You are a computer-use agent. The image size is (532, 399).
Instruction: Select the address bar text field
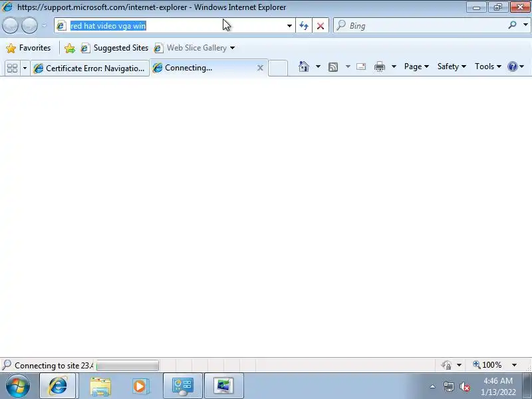(175, 25)
